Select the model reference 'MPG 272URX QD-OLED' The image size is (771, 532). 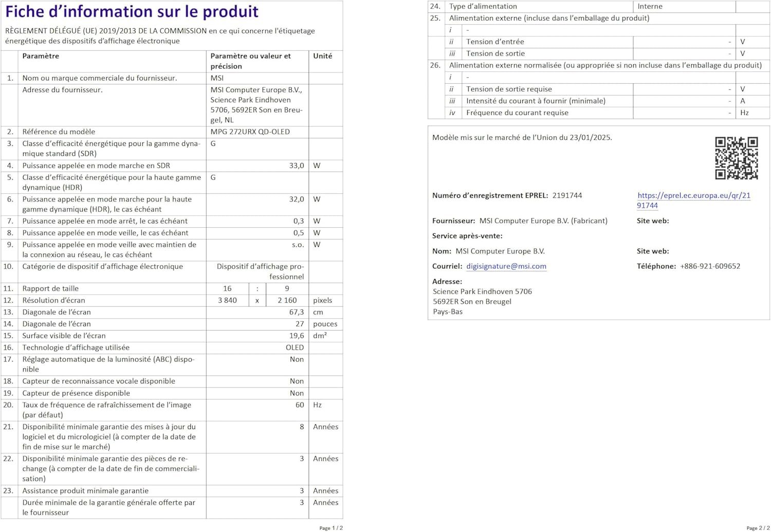(x=250, y=132)
